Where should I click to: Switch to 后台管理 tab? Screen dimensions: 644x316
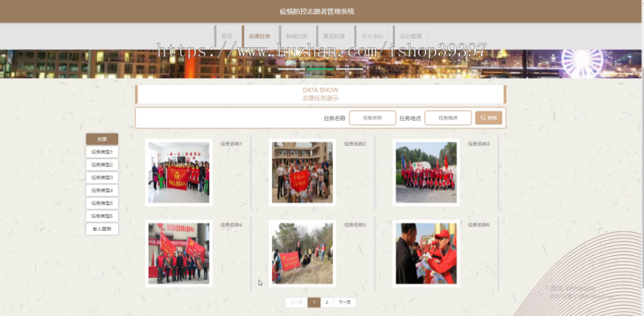point(410,36)
